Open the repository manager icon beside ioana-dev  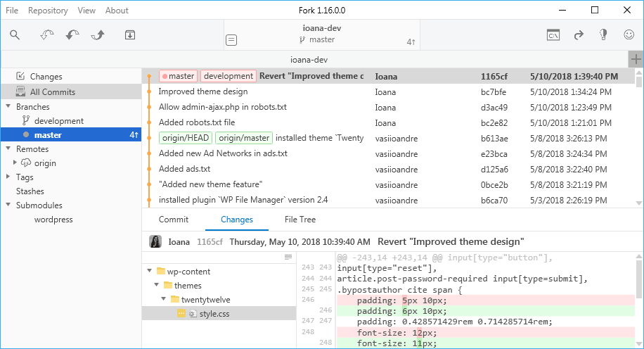coord(231,40)
